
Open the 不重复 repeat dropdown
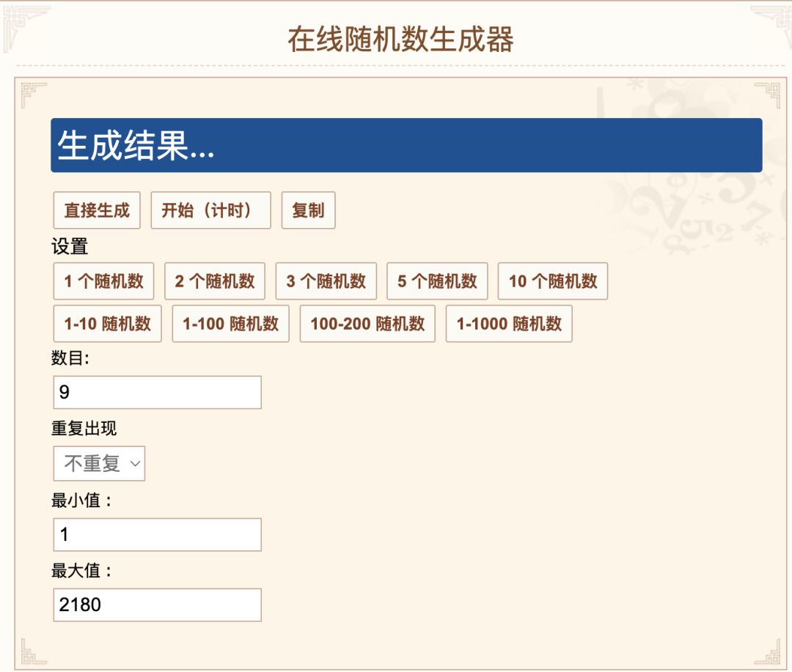click(x=99, y=463)
